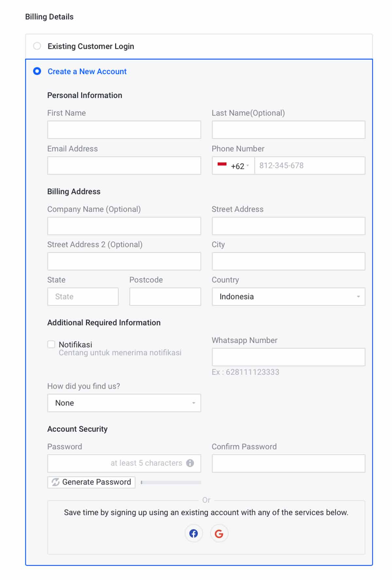The image size is (392, 580).
Task: Focus the Email Address input
Action: pyautogui.click(x=124, y=166)
